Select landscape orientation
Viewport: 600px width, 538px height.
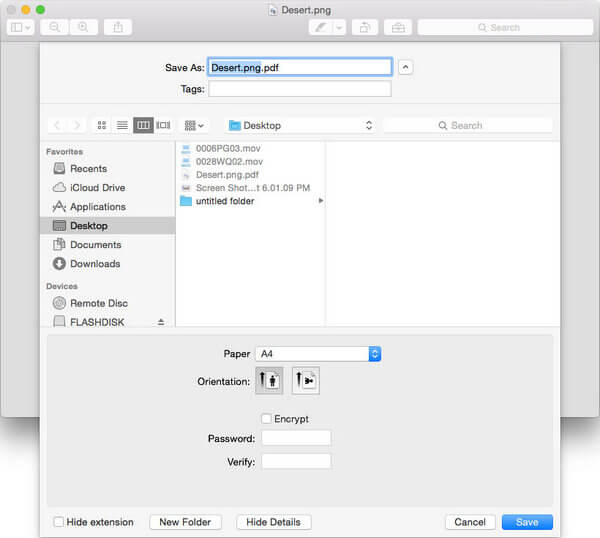[306, 380]
